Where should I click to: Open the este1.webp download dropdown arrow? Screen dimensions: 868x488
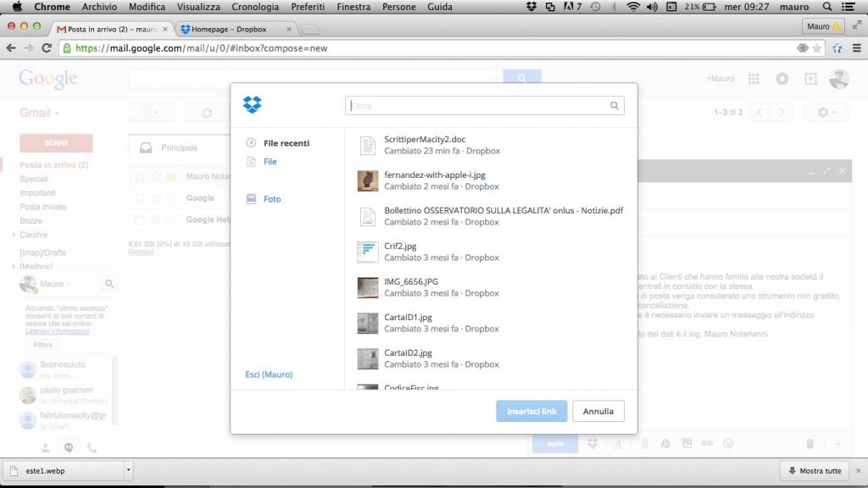(x=129, y=470)
